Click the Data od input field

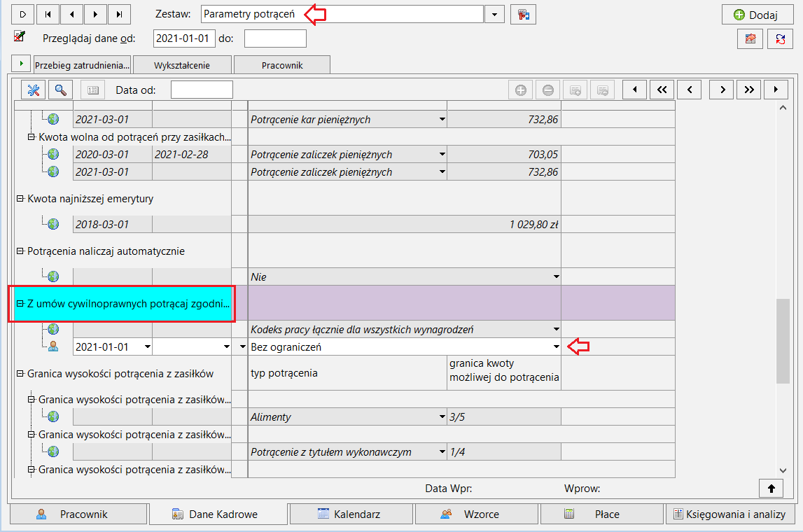coord(202,90)
